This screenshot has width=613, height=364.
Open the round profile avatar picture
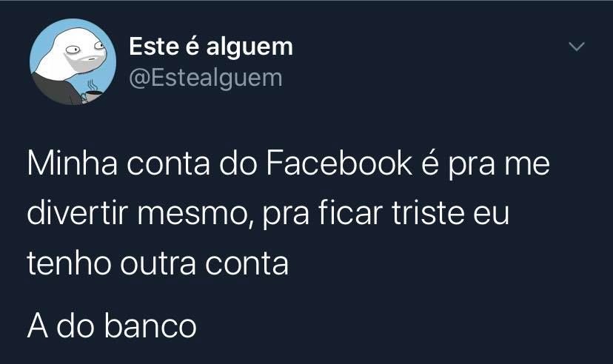click(73, 61)
